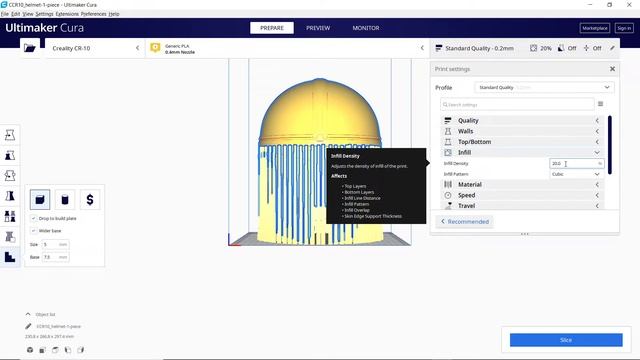Switch to front view camera icon
Image resolution: width=640 pixels, height=360 pixels.
(x=42, y=350)
